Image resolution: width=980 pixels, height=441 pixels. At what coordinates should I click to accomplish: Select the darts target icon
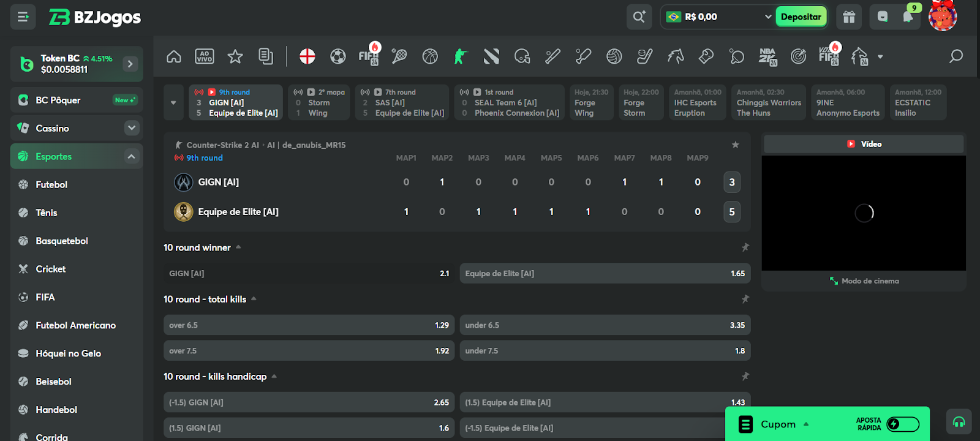(x=798, y=56)
